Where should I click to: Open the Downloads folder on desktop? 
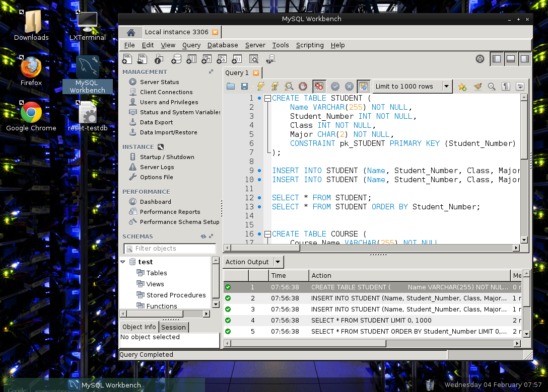click(x=31, y=26)
